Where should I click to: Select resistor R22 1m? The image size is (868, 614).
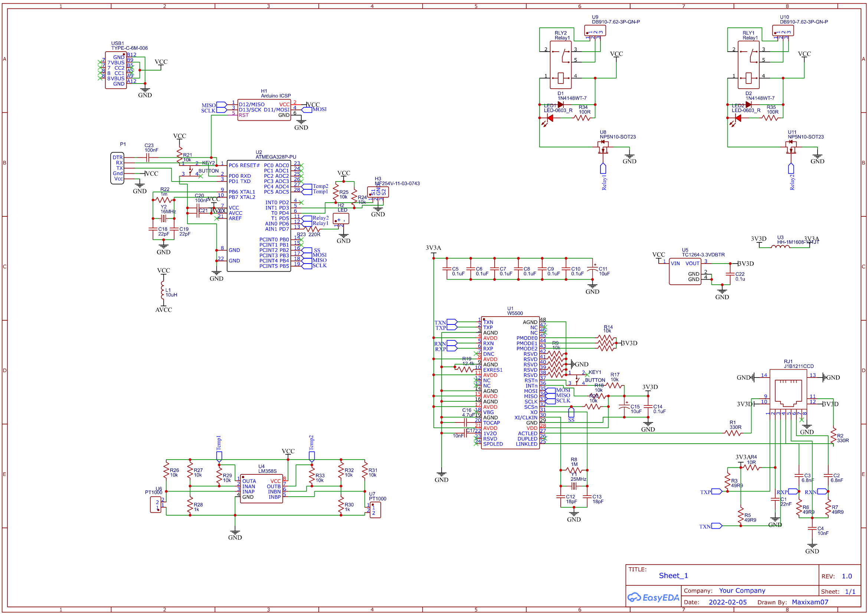pos(163,199)
